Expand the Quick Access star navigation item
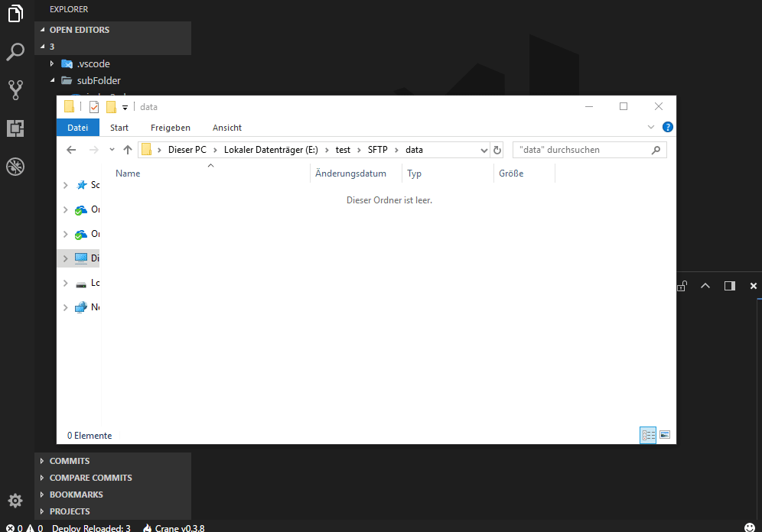Screen dimensions: 762x532 (66, 185)
